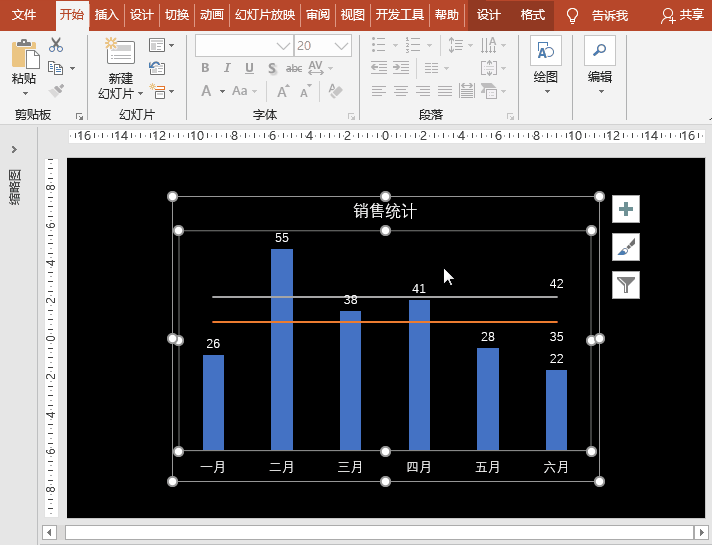712x545 pixels.
Task: Toggle Italic formatting
Action: coord(227,68)
